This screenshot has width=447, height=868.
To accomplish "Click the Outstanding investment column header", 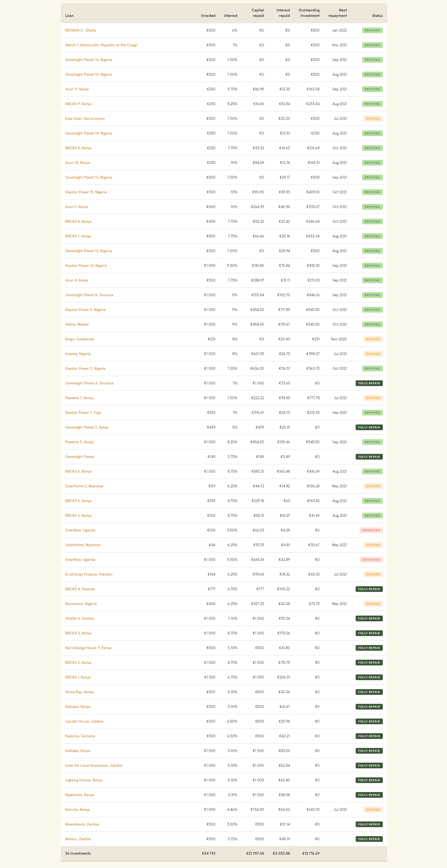I will (309, 13).
